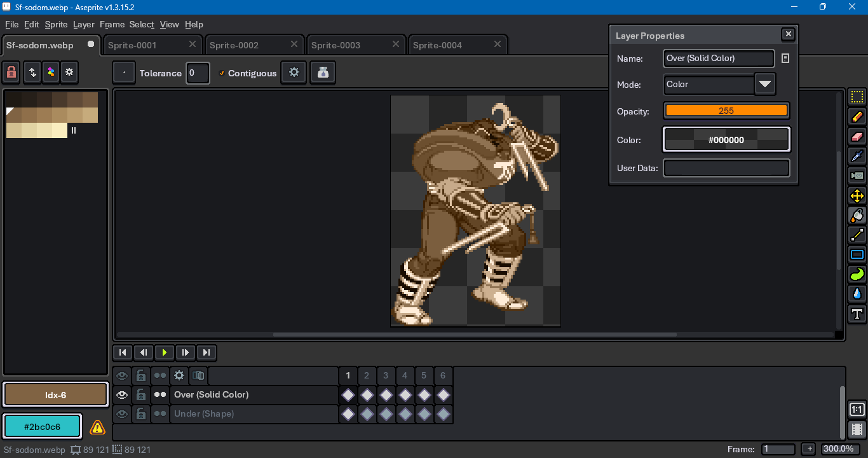Image resolution: width=868 pixels, height=458 pixels.
Task: Open the palette options menu button
Action: point(69,73)
